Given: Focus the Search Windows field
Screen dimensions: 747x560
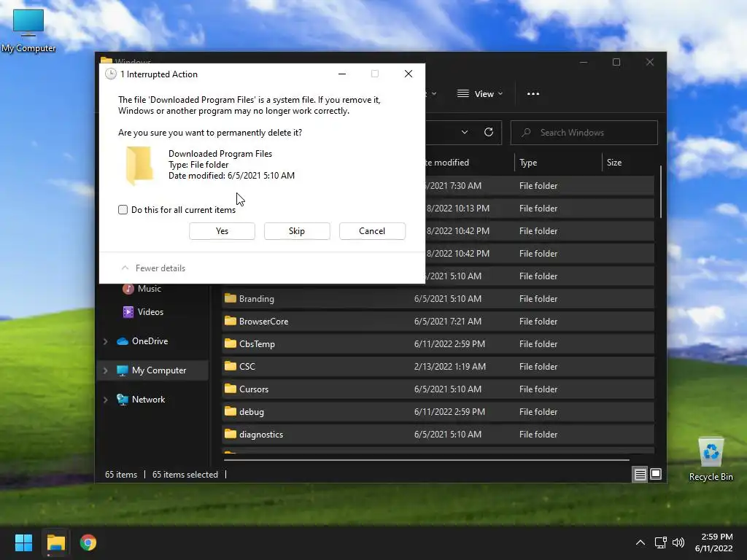Looking at the screenshot, I should point(584,133).
